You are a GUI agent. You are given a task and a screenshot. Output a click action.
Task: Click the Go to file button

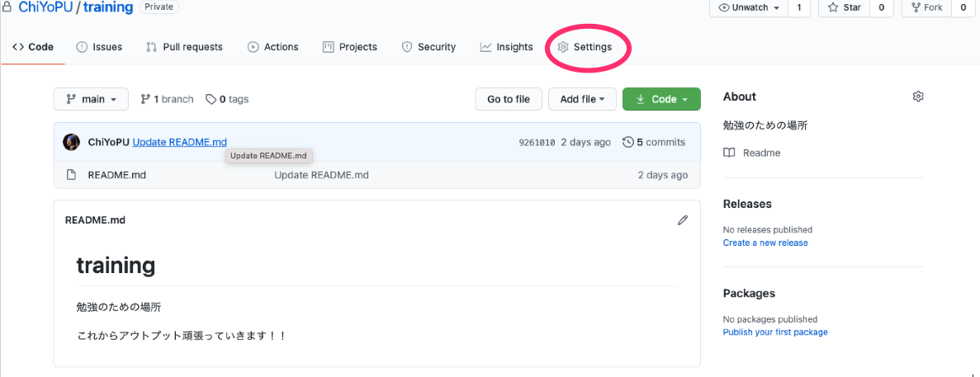509,99
